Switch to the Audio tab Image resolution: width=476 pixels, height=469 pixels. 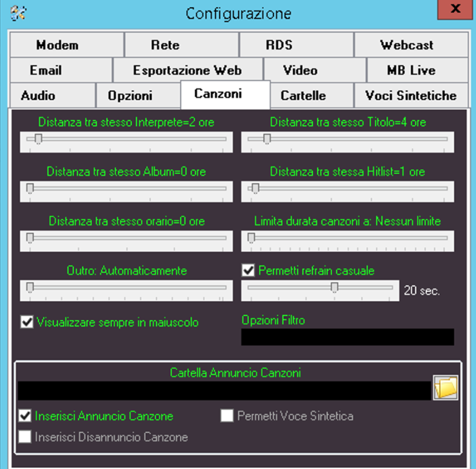point(38,96)
